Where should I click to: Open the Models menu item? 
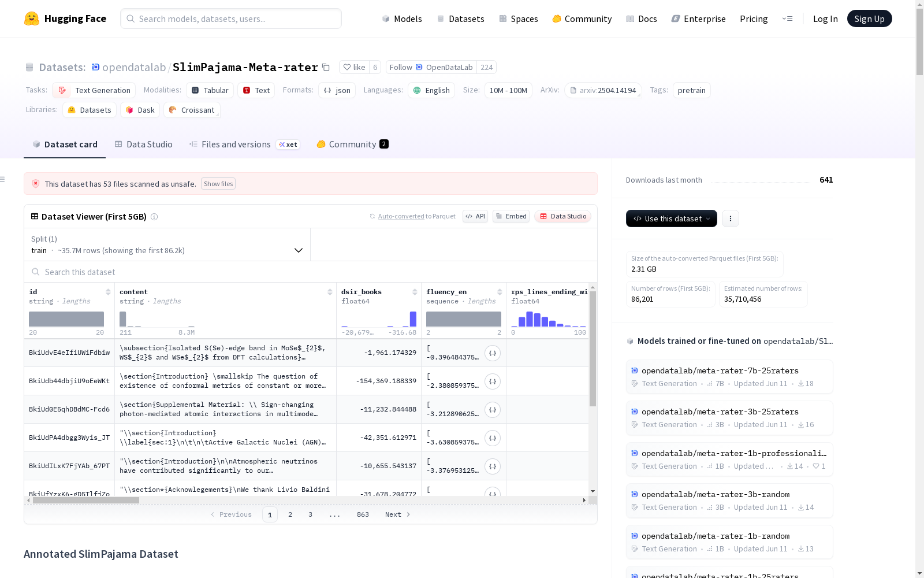coord(402,18)
